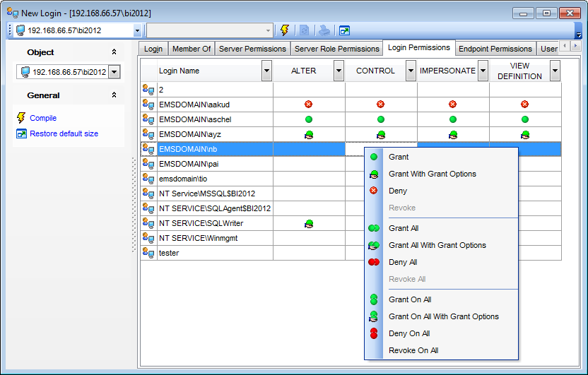Collapse the Object section

(x=114, y=52)
